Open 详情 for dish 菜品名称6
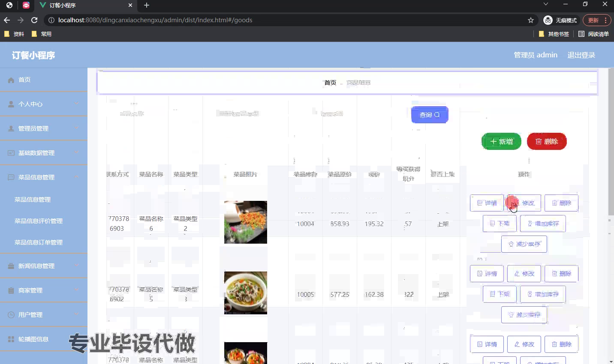The image size is (614, 364). 487,203
